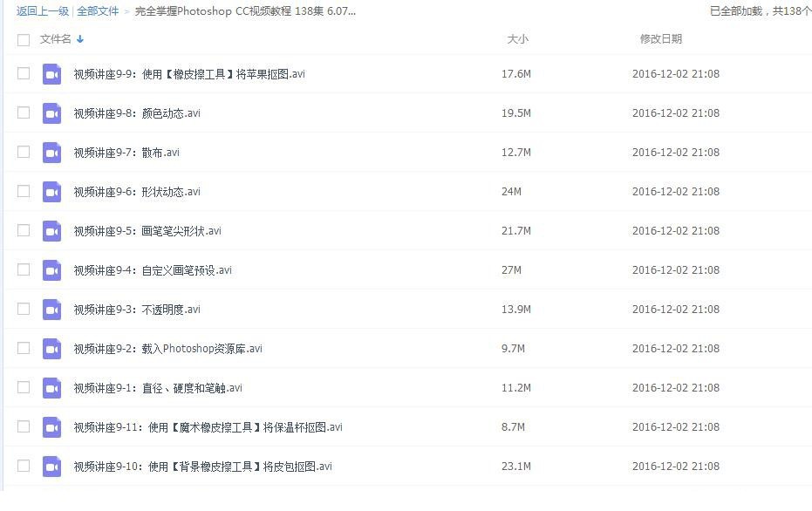Image resolution: width=812 pixels, height=511 pixels.
Task: Click size value 9.7M
Action: (x=513, y=349)
